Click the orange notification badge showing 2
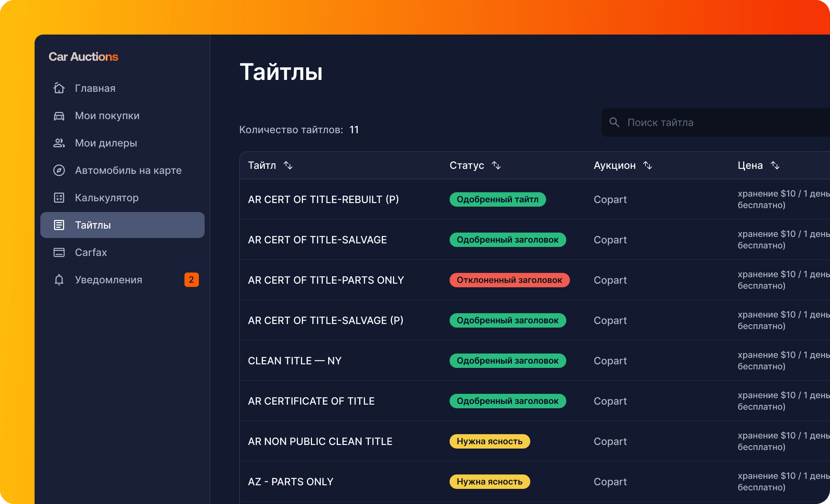This screenshot has height=504, width=830. 191,280
